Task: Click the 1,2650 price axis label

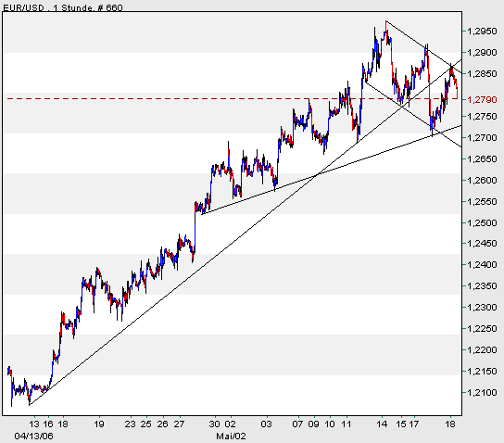Action: point(482,158)
